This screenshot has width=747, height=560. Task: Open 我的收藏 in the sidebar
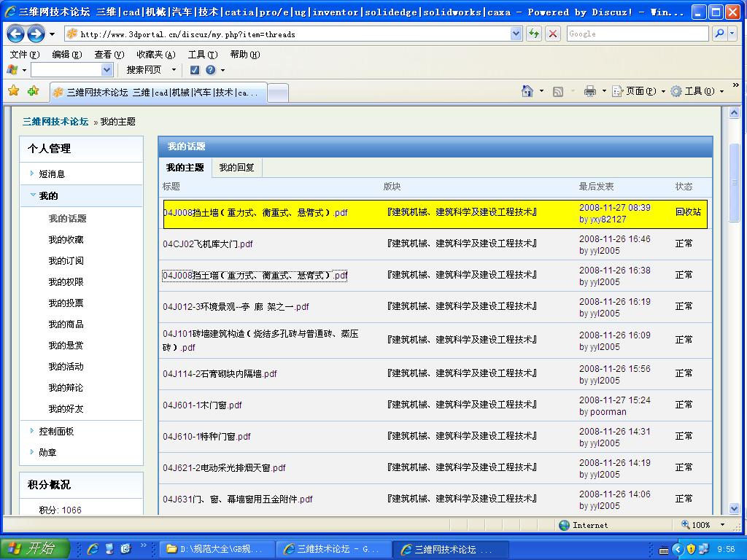click(x=66, y=239)
